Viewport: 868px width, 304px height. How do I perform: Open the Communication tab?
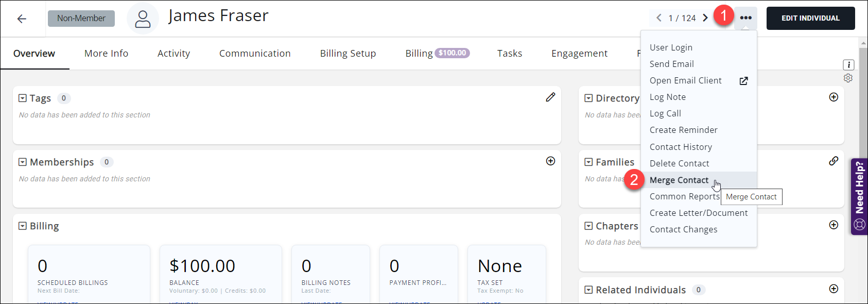255,54
